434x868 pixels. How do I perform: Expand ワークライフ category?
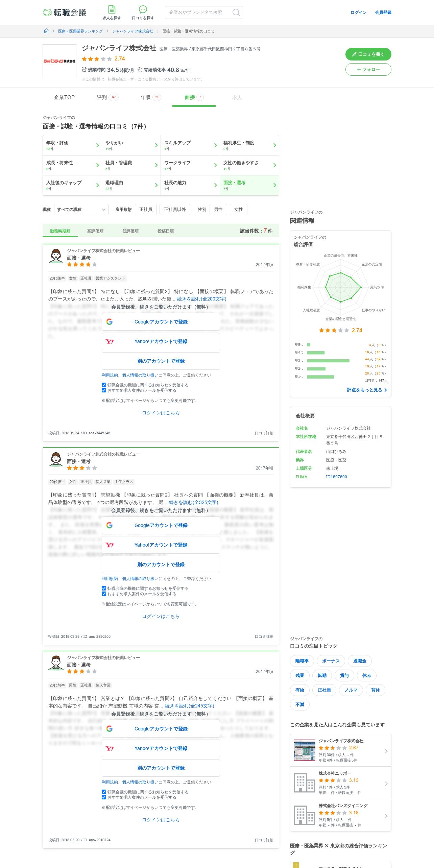[190, 165]
